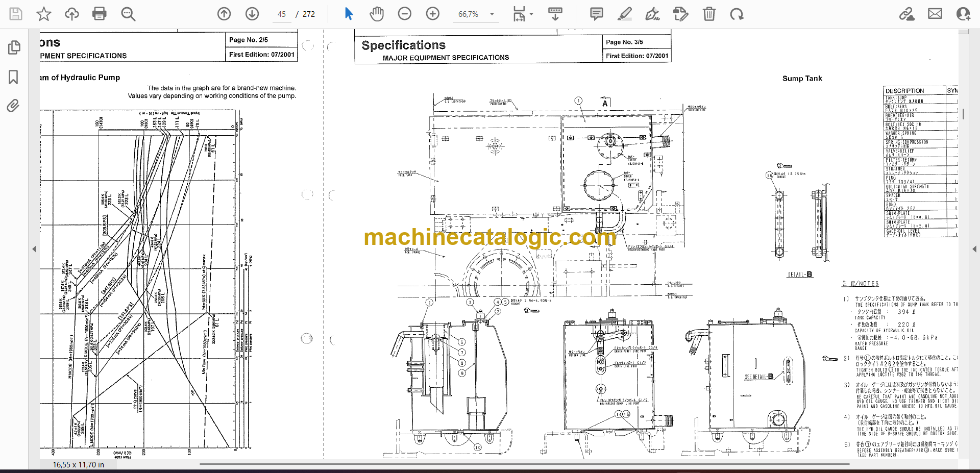Expand the left navigation pane arrow
Image resolution: width=980 pixels, height=473 pixels.
tap(34, 249)
